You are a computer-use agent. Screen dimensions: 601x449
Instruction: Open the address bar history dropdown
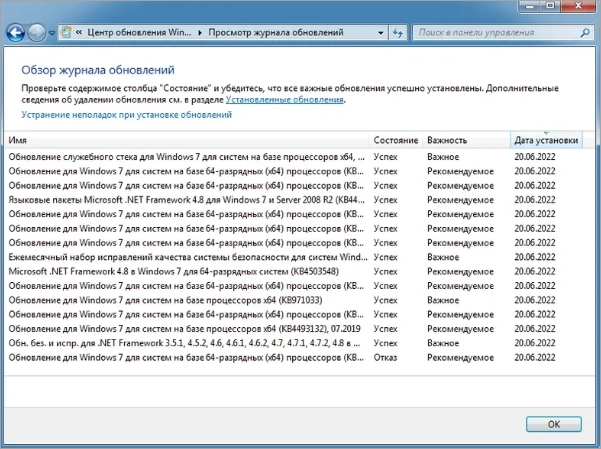click(x=381, y=33)
